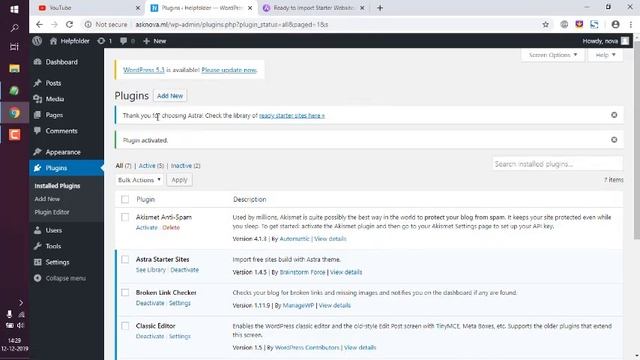640x360 pixels.
Task: Expand the Screen Options panel
Action: click(553, 55)
